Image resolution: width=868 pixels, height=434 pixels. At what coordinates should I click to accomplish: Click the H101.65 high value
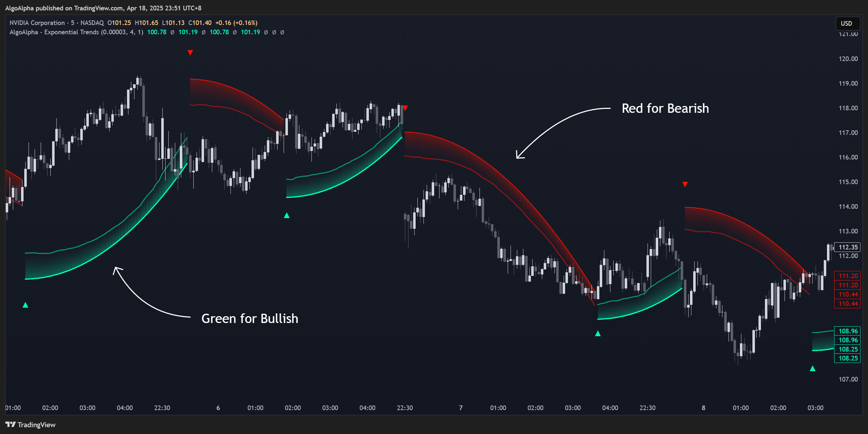tap(146, 22)
